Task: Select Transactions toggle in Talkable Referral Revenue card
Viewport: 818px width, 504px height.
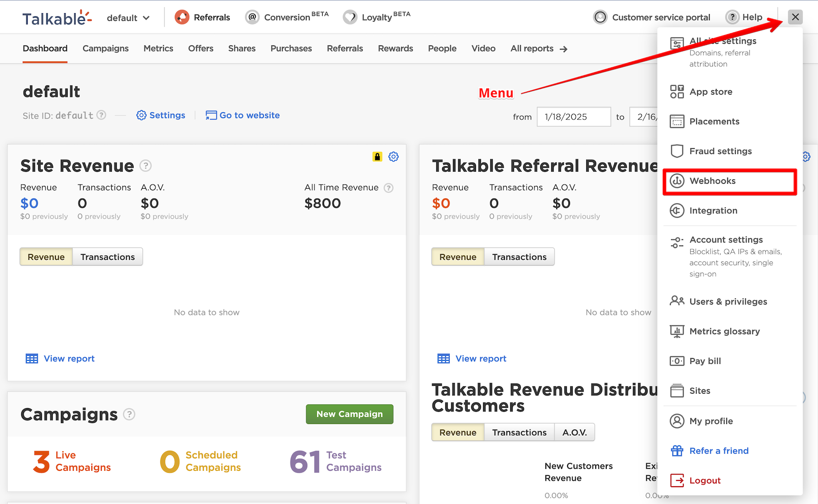Action: point(519,257)
